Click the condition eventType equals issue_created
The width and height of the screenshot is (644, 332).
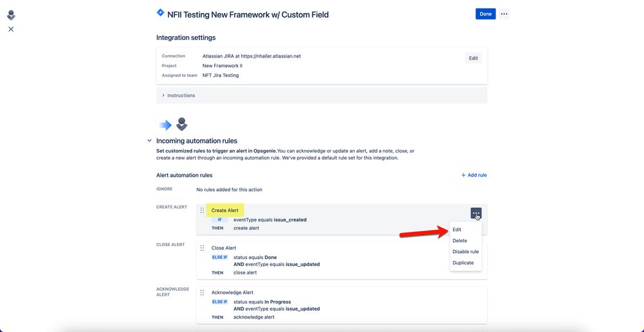coord(270,220)
